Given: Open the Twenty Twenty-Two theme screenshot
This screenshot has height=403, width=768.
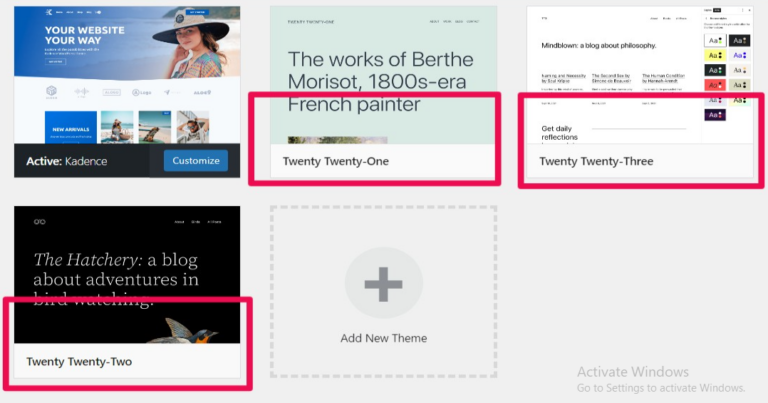Looking at the screenshot, I should (x=127, y=275).
